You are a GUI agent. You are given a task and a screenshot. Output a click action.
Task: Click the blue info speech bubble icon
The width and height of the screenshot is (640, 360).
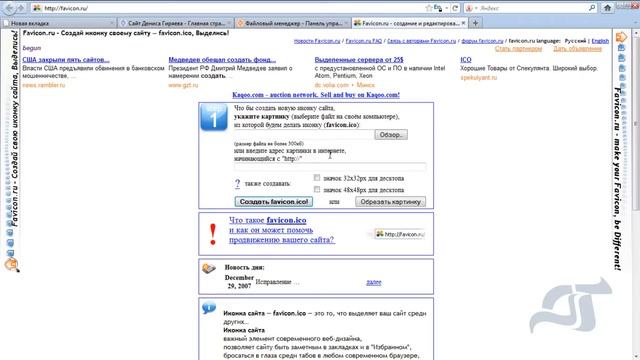click(x=209, y=308)
